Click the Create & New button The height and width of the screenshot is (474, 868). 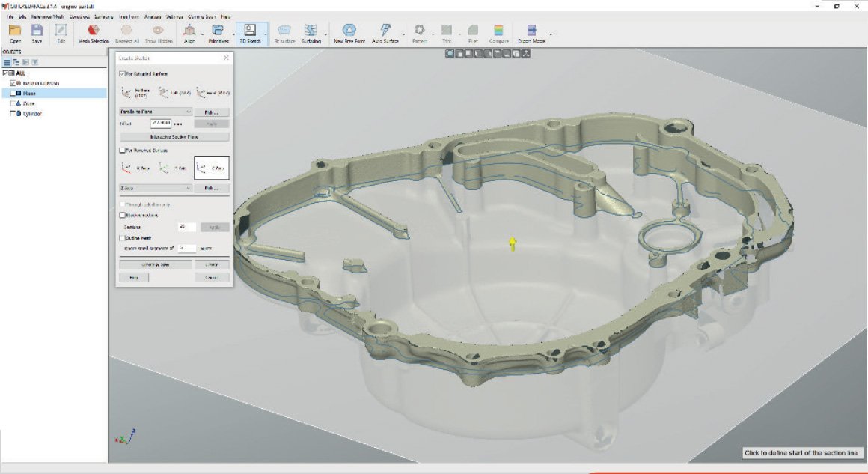coord(156,264)
